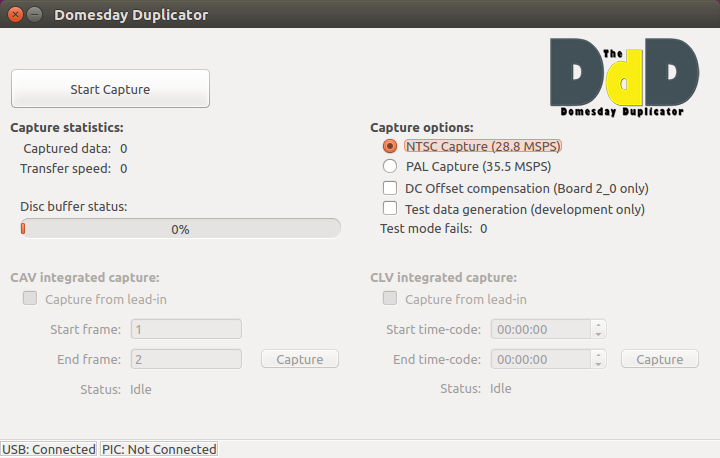
Task: Click the Capture statistics heading
Action: tap(67, 127)
